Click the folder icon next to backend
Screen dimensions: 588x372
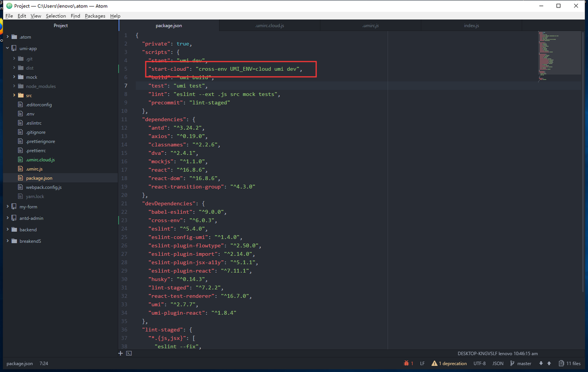pyautogui.click(x=14, y=230)
